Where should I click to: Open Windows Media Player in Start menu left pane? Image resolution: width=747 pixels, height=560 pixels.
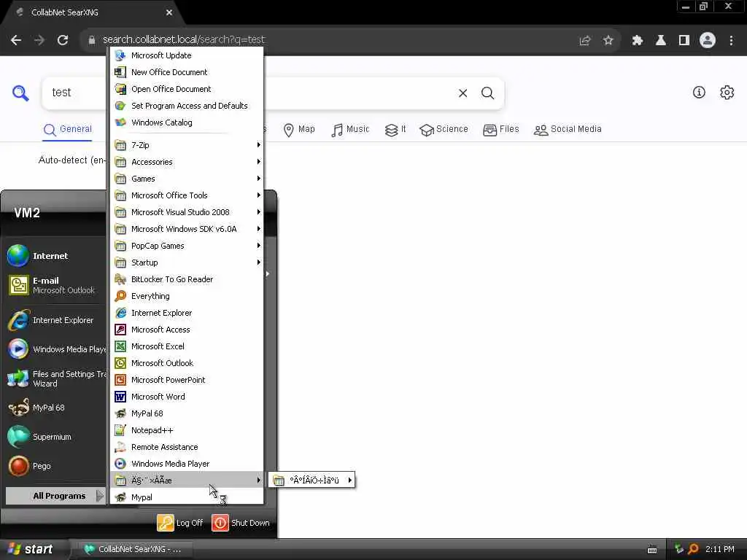(55, 349)
